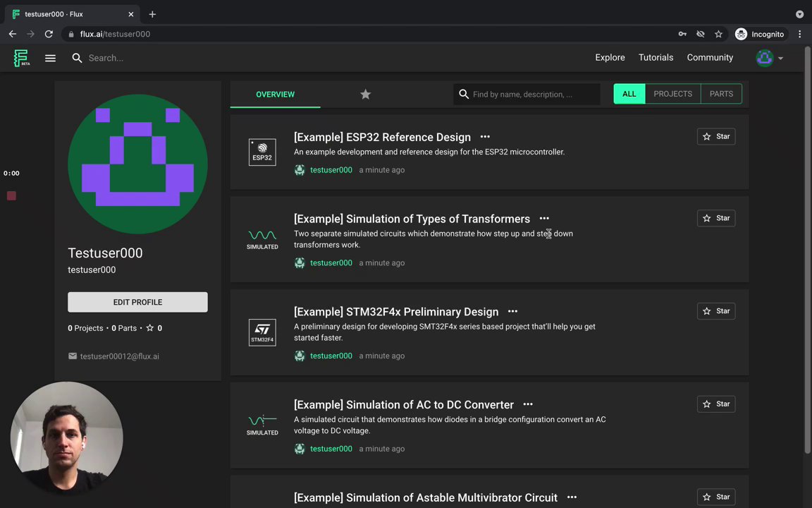Open more options for STM32F4x Preliminary Design
Image resolution: width=812 pixels, height=508 pixels.
click(x=512, y=311)
